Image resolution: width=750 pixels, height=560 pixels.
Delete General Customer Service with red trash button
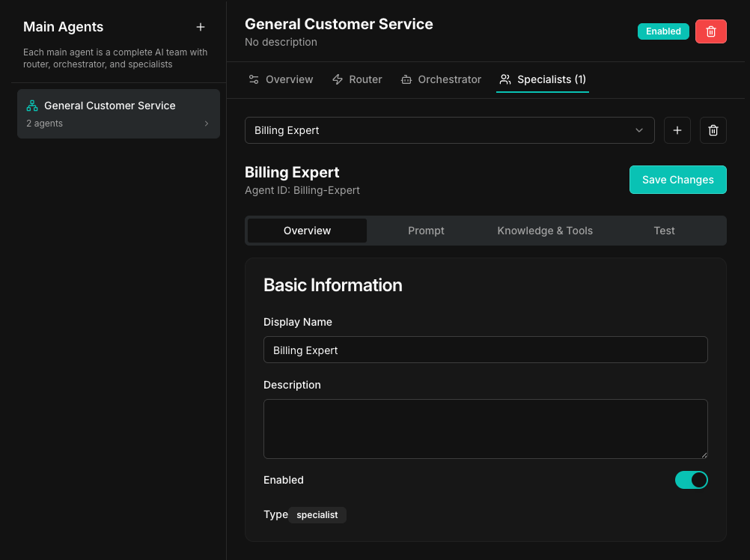coord(711,31)
